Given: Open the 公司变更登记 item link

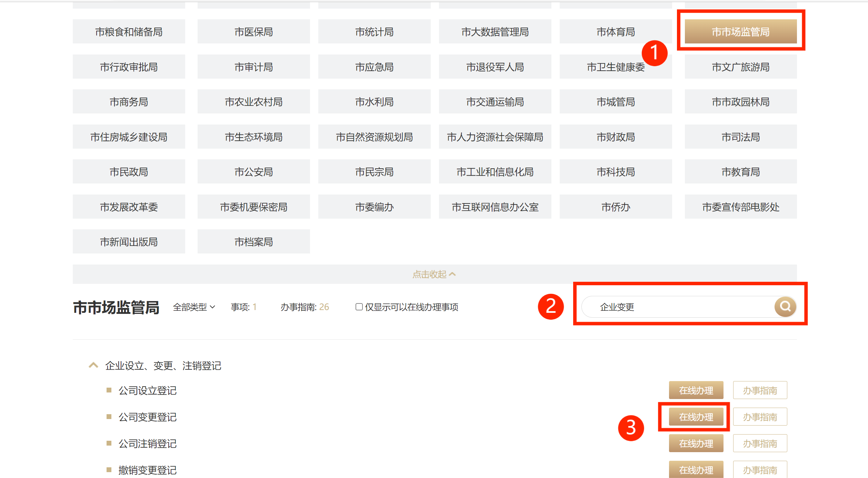Looking at the screenshot, I should point(147,417).
